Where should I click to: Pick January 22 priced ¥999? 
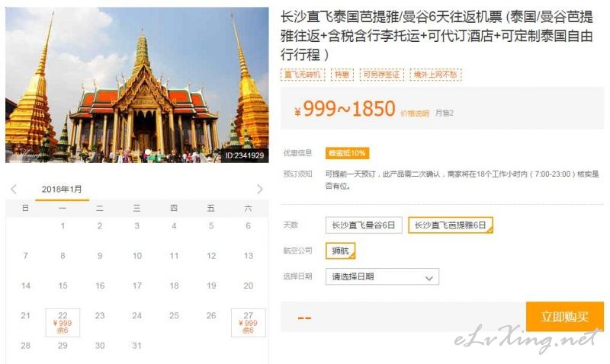(x=63, y=322)
